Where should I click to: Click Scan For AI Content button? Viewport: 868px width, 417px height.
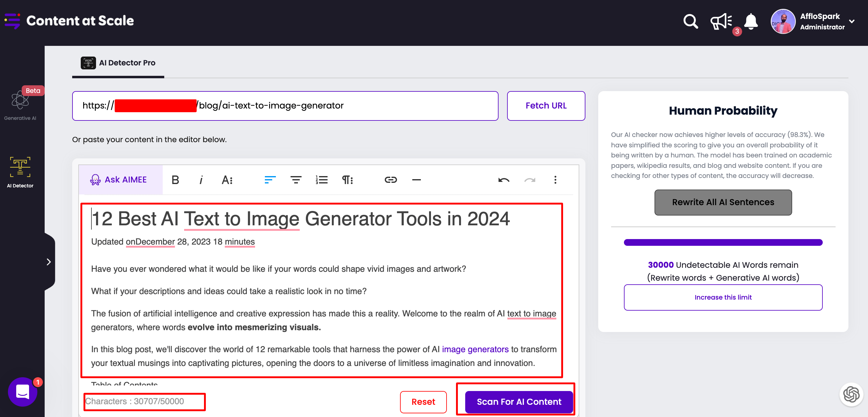[x=519, y=401]
